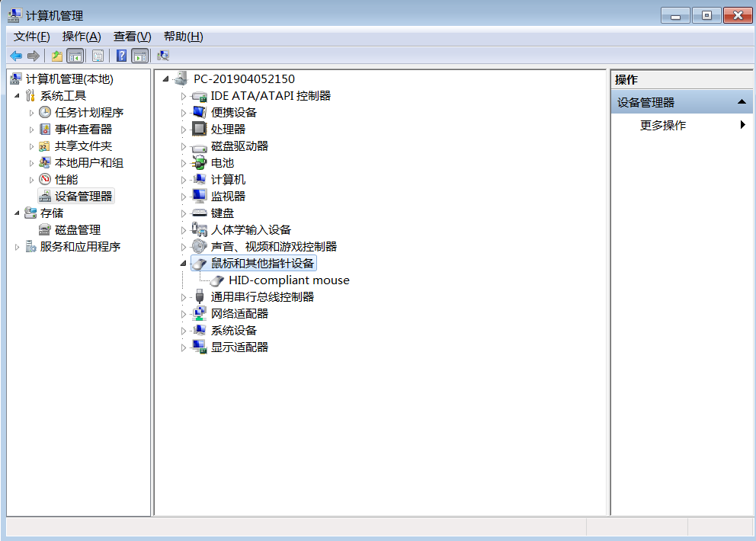Select 磁盘管理 in the left tree

[x=77, y=230]
